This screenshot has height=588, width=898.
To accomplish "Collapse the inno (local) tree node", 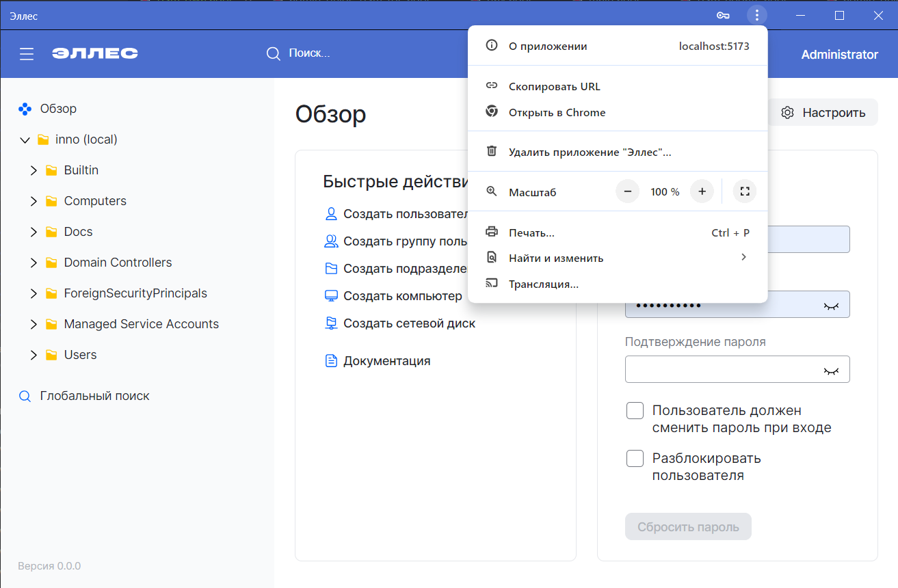I will click(x=25, y=139).
